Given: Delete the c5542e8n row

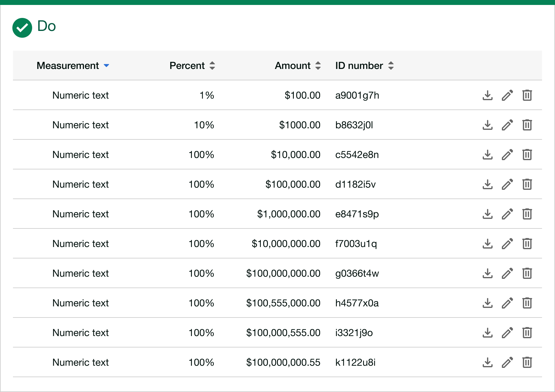Looking at the screenshot, I should [527, 155].
